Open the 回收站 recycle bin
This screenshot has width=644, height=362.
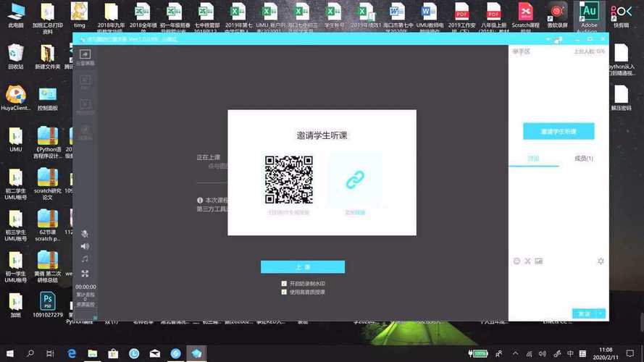[16, 56]
